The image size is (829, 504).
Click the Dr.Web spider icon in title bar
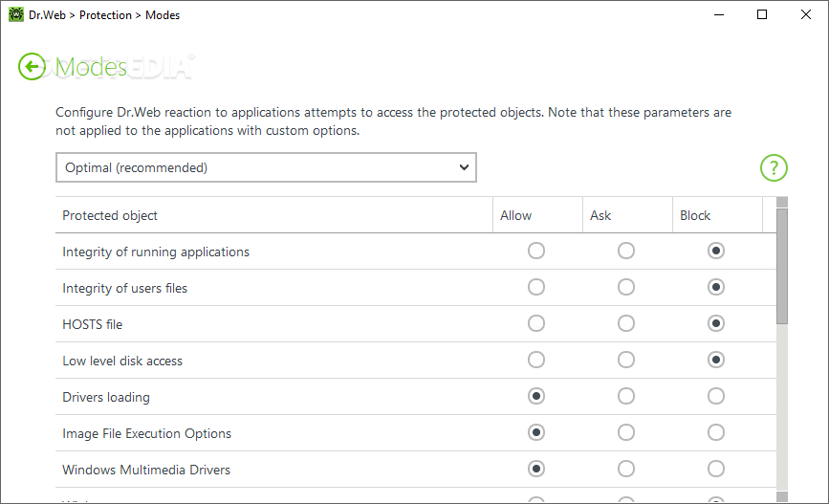16,14
